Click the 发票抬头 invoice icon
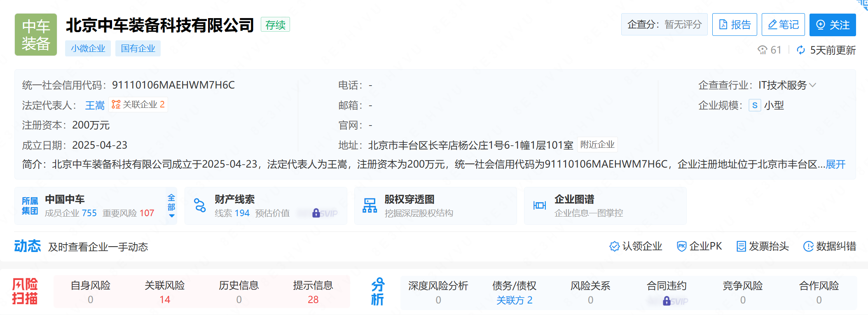 741,246
